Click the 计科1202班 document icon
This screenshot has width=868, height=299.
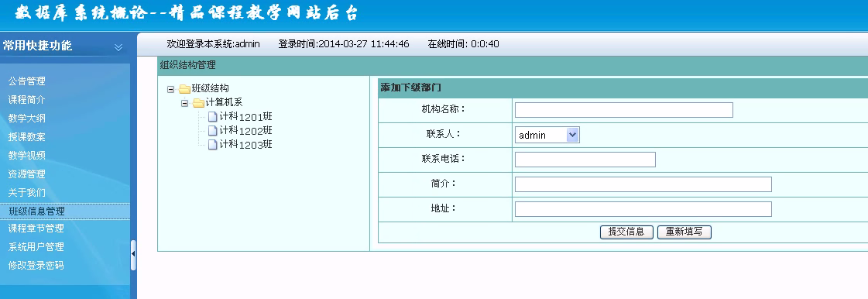point(213,130)
